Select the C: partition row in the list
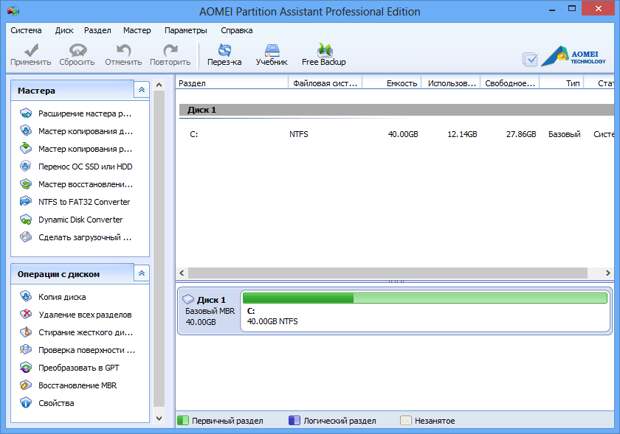Viewport: 620px width, 434px height. (395, 134)
